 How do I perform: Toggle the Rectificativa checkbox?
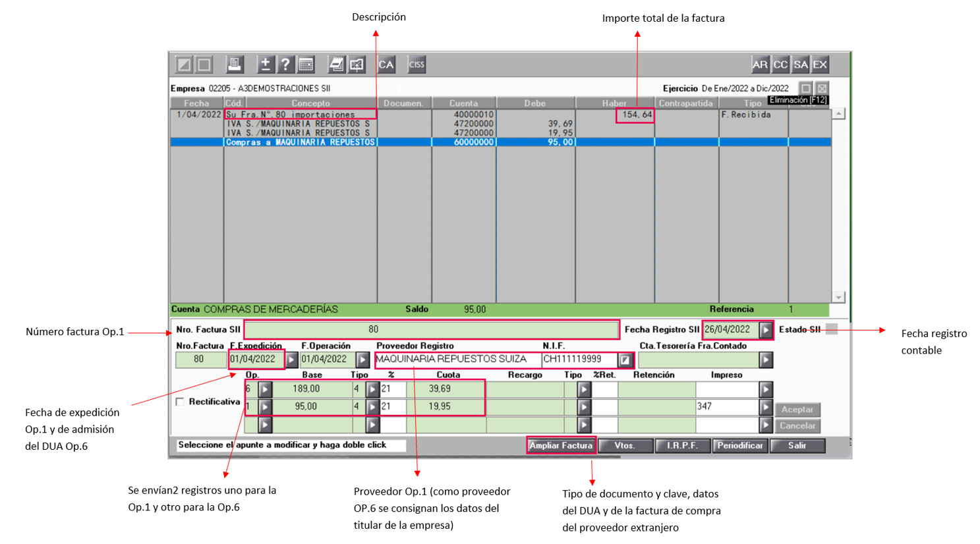click(180, 402)
